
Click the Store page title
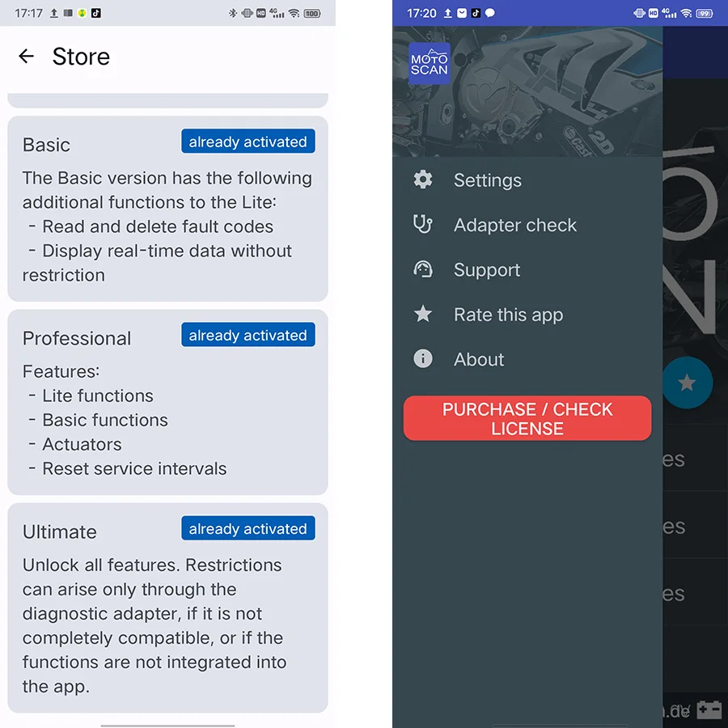[81, 57]
